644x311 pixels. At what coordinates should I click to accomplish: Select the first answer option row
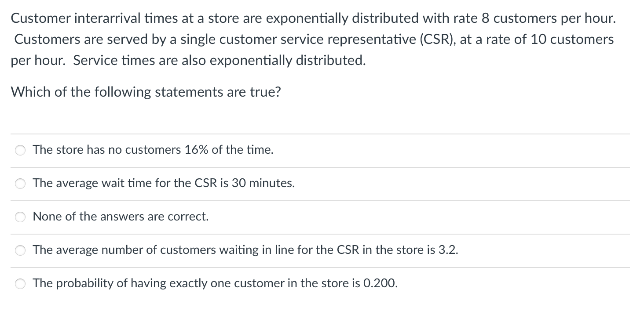click(x=176, y=150)
